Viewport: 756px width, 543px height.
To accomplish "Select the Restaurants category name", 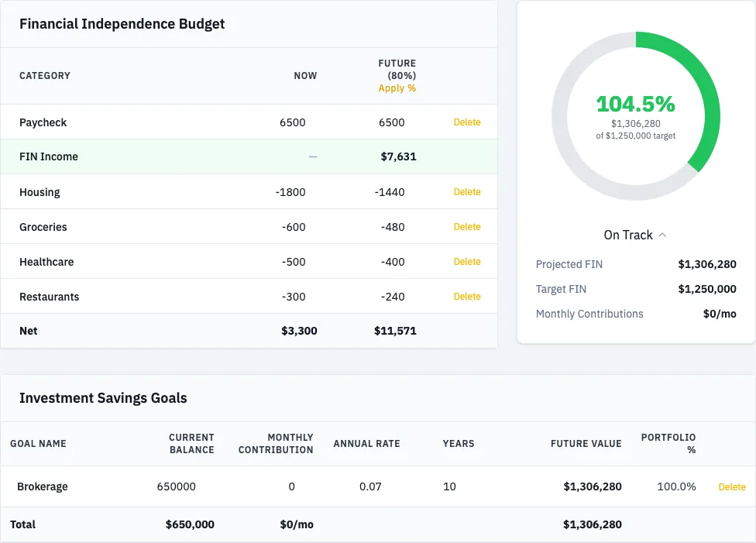I will pyautogui.click(x=49, y=297).
